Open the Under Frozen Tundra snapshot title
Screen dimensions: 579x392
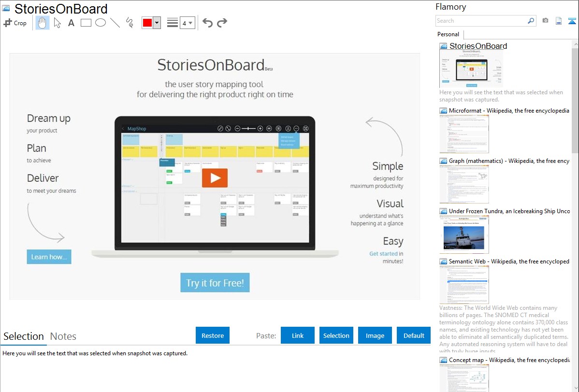509,211
